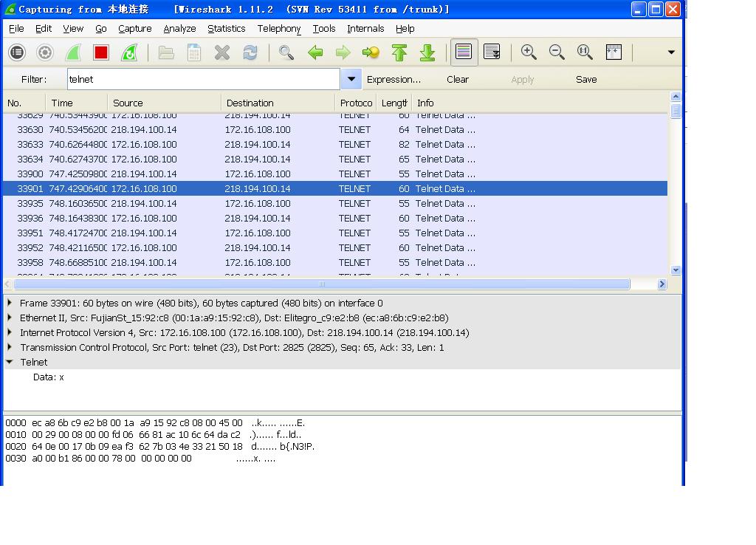Click the save capture file icon

pos(194,52)
